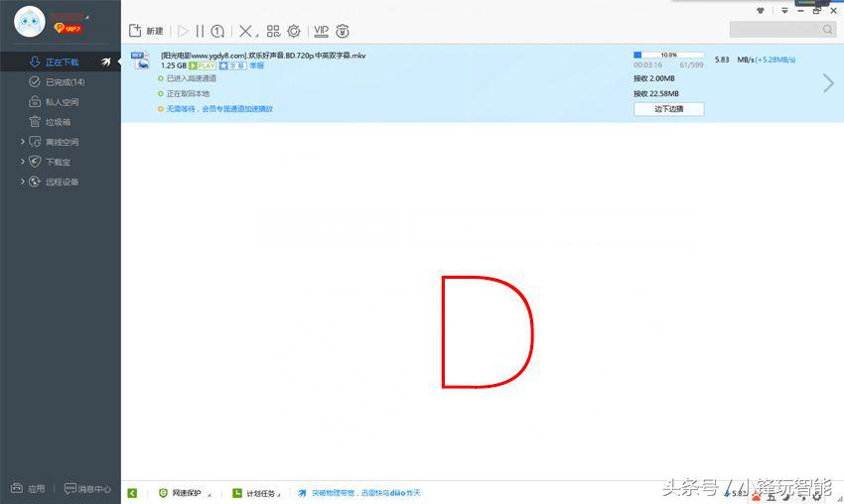Select 离线空间 in the sidebar
844x504 pixels.
[62, 142]
